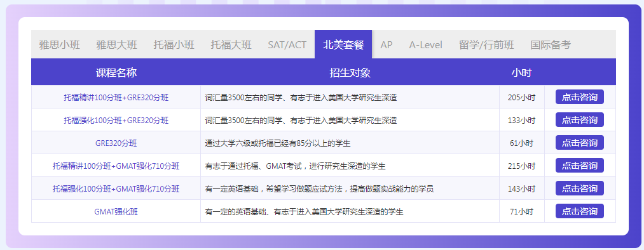
Task: Open the A-Level tab
Action: click(x=425, y=44)
